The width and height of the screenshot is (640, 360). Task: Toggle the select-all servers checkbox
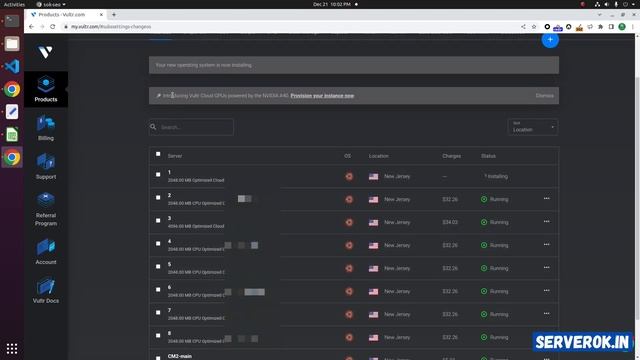(x=158, y=154)
